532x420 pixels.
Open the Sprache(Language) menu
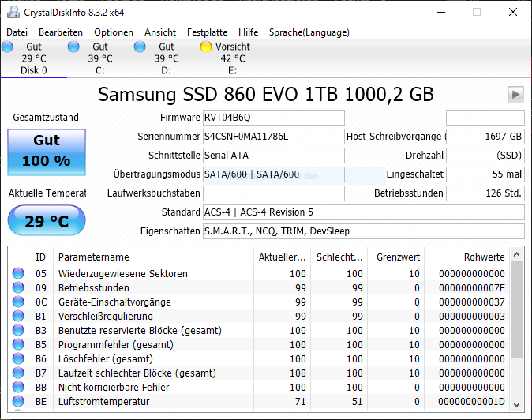(309, 32)
